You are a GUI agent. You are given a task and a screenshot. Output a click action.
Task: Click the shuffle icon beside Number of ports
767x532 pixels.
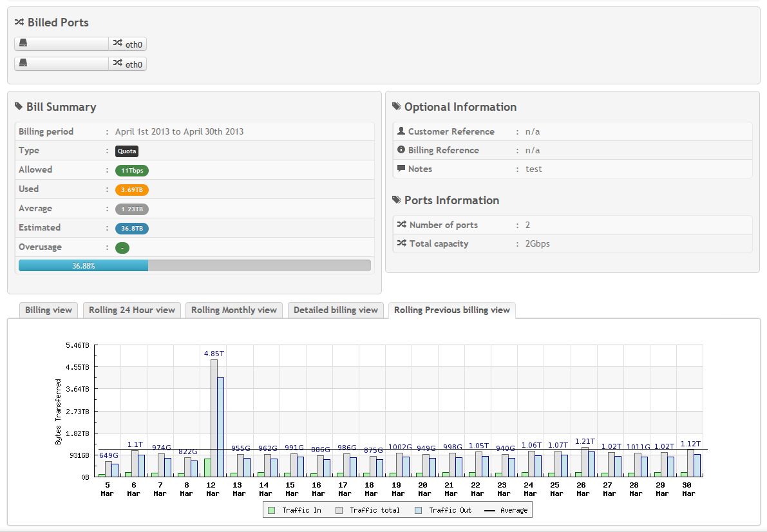[x=401, y=225]
